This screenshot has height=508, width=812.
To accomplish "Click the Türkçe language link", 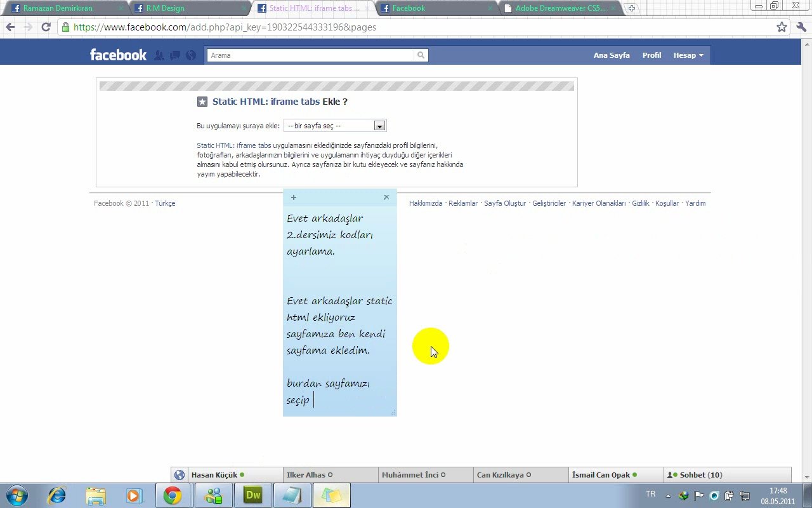I will click(x=165, y=203).
